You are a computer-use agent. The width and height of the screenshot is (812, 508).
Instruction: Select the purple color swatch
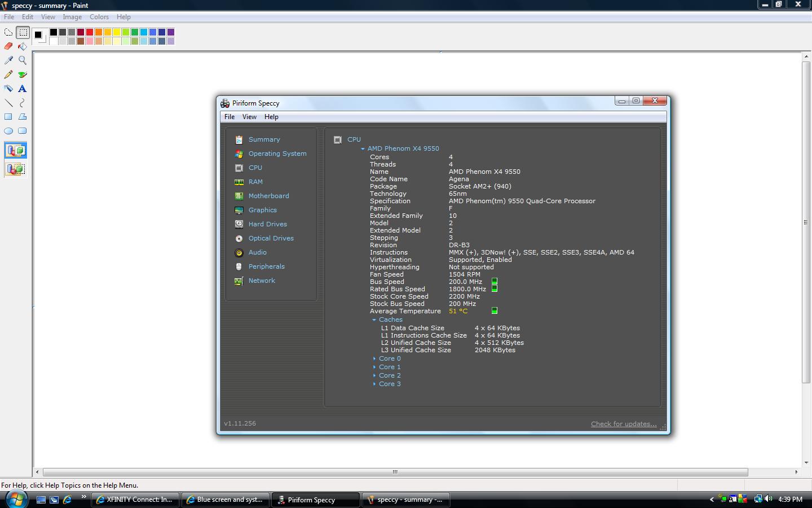171,32
